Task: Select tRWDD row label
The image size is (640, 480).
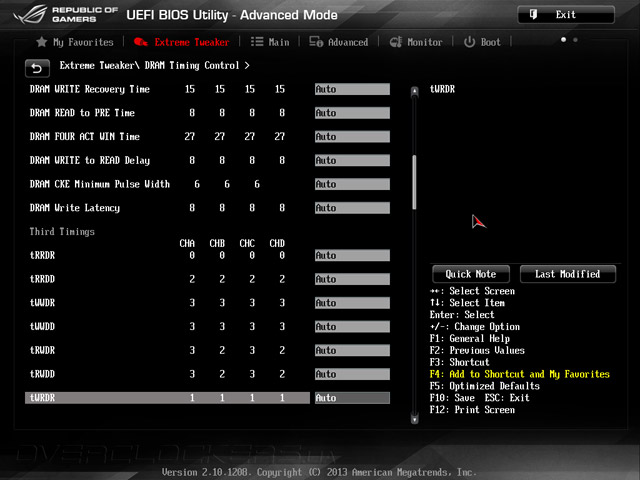Action: (x=42, y=374)
